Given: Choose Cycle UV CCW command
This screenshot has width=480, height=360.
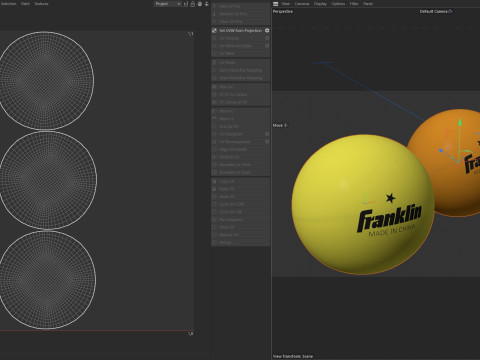Looking at the screenshot, I should click(x=241, y=204).
